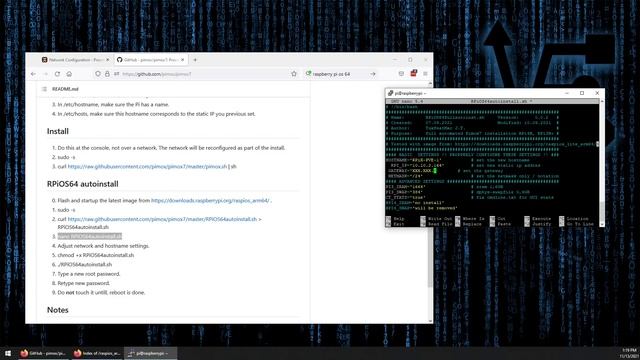Click the 'Do not touch it until reboot' step
The image size is (640, 360).
click(101, 293)
